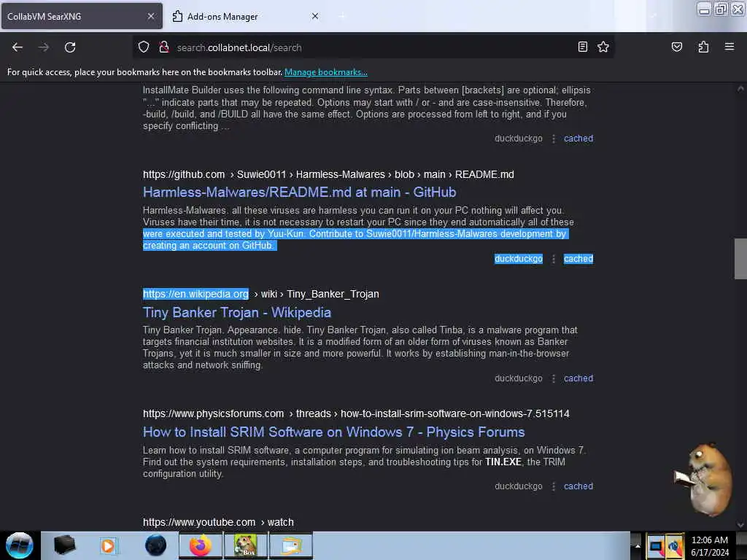Open cached copy of InstallMate Builder result
747x560 pixels.
coord(578,139)
